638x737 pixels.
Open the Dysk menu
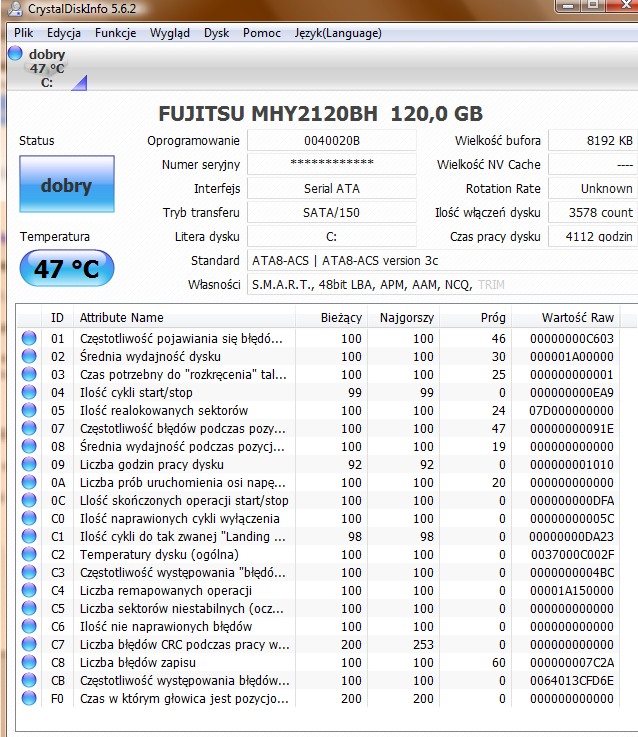[x=216, y=33]
